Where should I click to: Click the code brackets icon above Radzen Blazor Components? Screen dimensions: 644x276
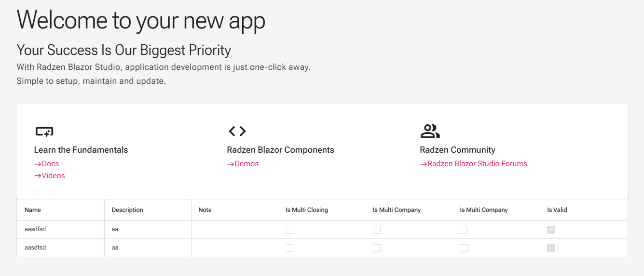[x=237, y=131]
